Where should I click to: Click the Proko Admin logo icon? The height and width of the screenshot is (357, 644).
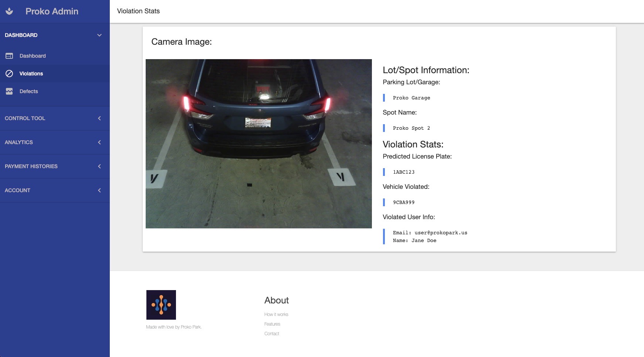pos(10,11)
